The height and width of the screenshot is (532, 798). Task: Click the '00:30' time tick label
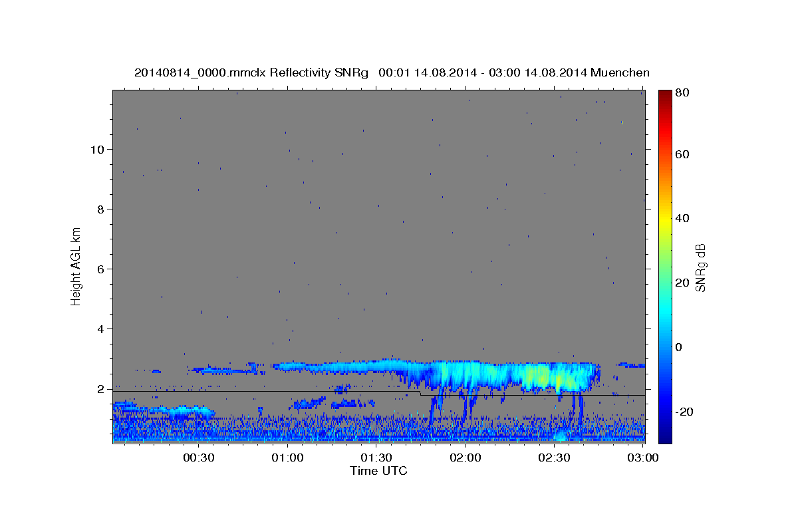[199, 458]
